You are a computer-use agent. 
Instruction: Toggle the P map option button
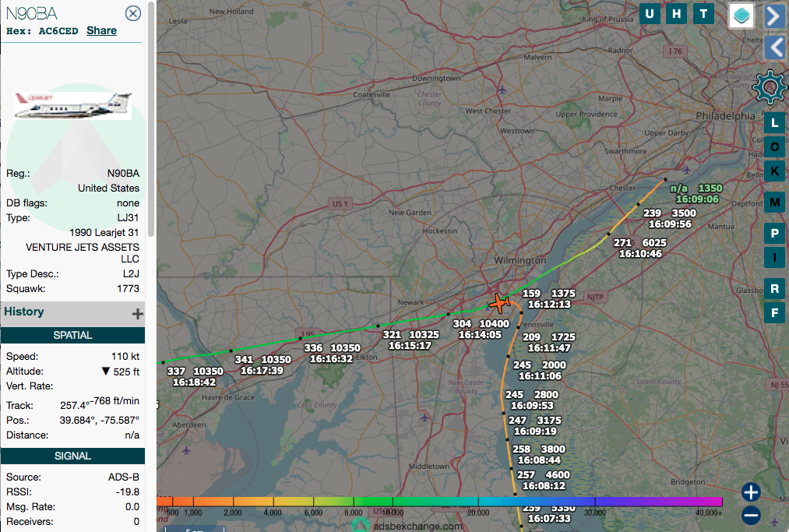click(x=774, y=233)
